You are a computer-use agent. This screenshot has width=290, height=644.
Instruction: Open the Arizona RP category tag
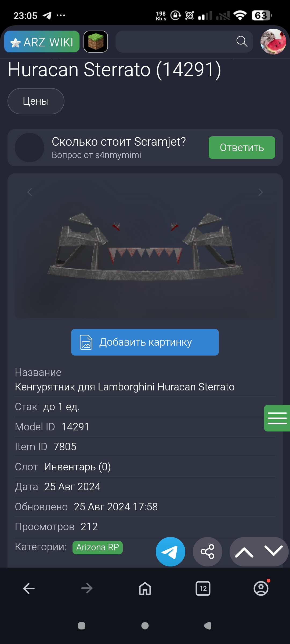pyautogui.click(x=97, y=547)
